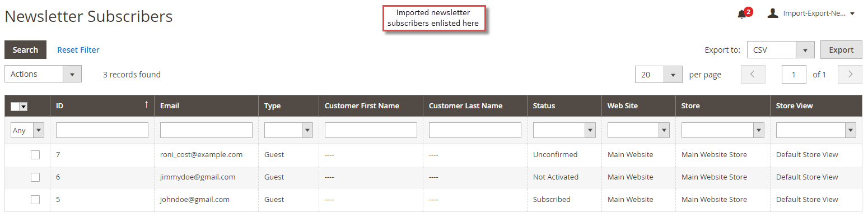
Task: Go to next page arrow
Action: point(850,74)
